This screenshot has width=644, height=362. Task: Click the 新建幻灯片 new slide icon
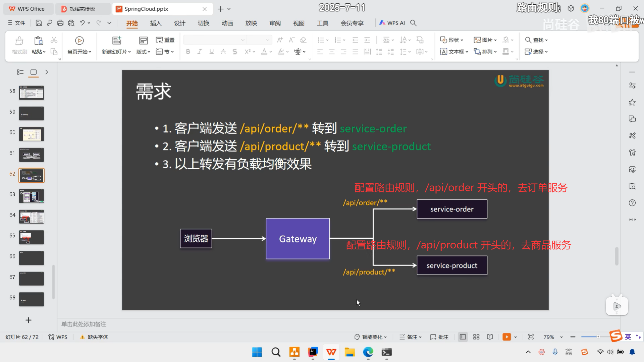(116, 41)
